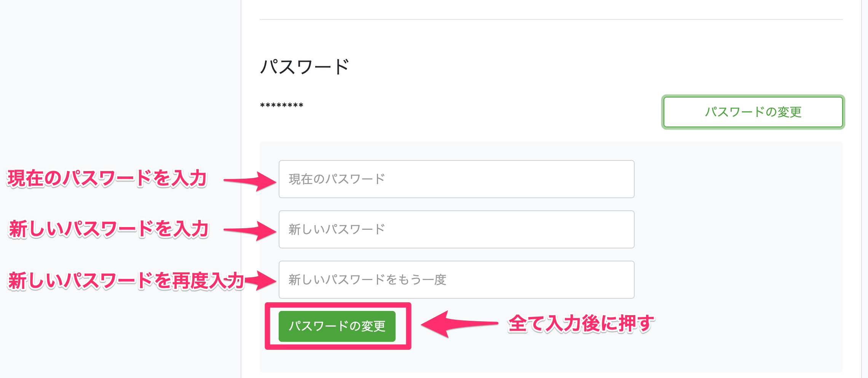Click the 現在のパスワードを入力 annotation text
Image resolution: width=868 pixels, height=378 pixels.
(107, 178)
